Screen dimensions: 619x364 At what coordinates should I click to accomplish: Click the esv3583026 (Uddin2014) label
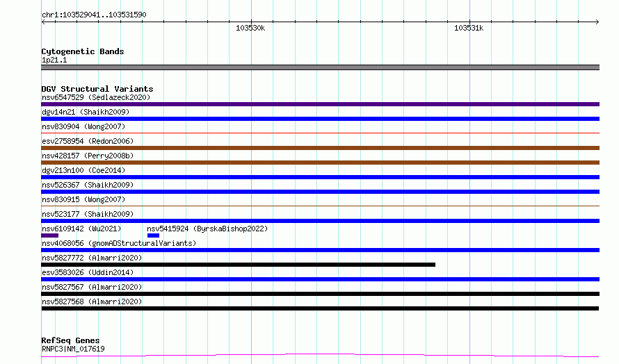pyautogui.click(x=88, y=272)
